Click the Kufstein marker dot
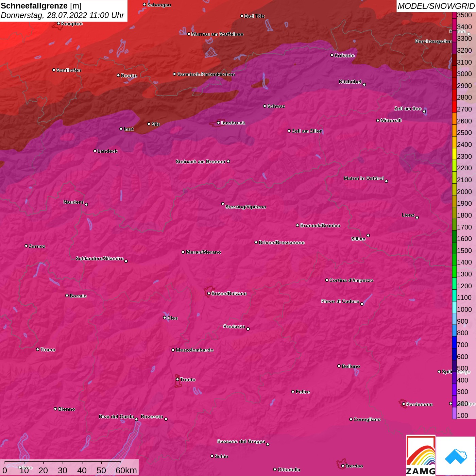The height and width of the screenshot is (476, 476). click(332, 55)
